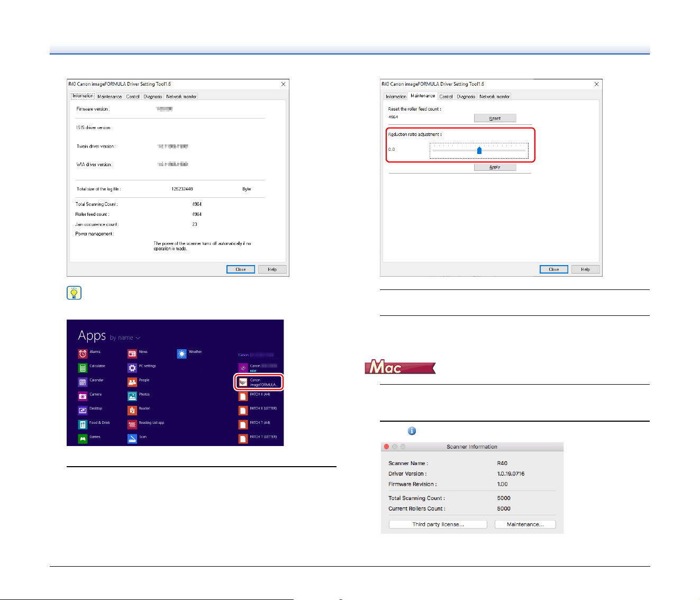Click the reduction ratio adjustment slider handle
The height and width of the screenshot is (600, 700).
pyautogui.click(x=479, y=150)
